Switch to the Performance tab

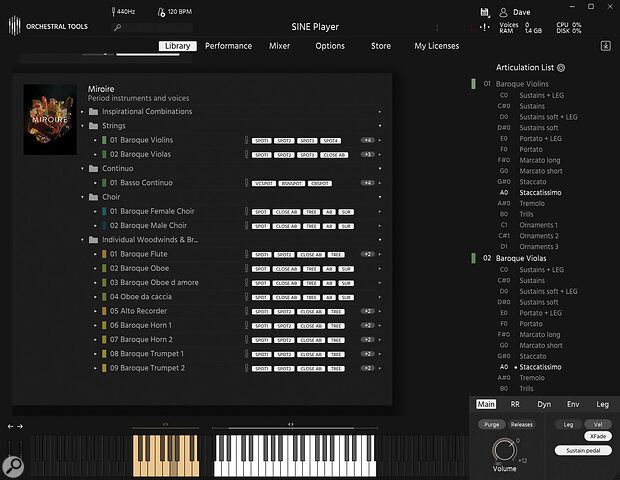tap(228, 46)
